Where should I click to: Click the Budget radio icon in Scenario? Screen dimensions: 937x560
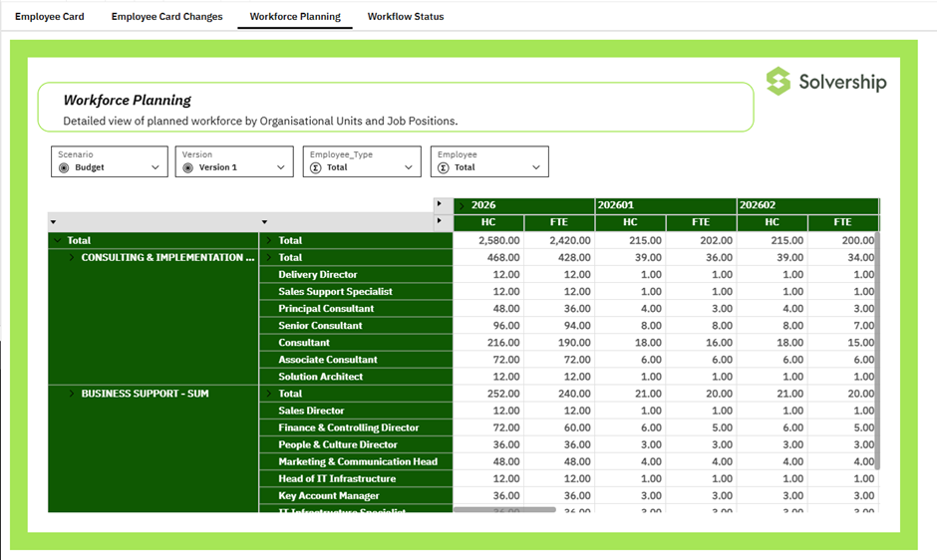coord(64,168)
